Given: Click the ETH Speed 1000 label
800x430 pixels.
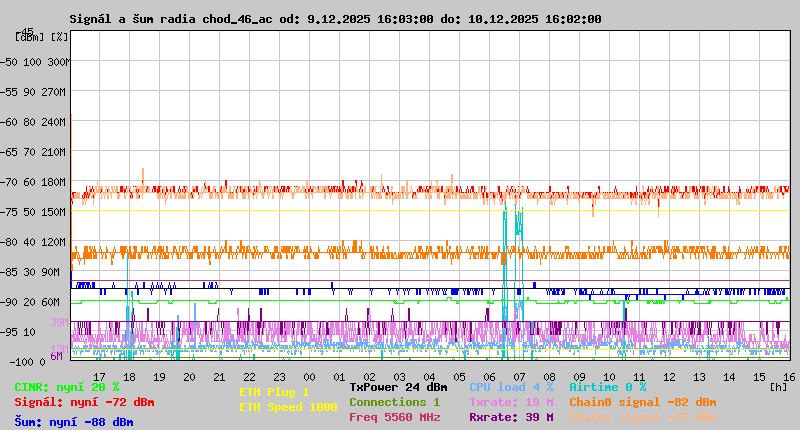Looking at the screenshot, I should point(288,407).
